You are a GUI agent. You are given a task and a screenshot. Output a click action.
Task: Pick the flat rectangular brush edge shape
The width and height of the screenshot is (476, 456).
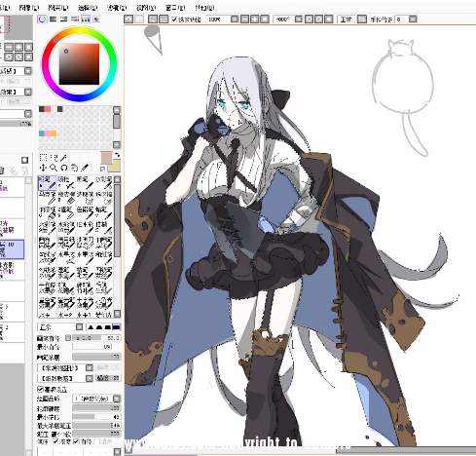coord(116,327)
